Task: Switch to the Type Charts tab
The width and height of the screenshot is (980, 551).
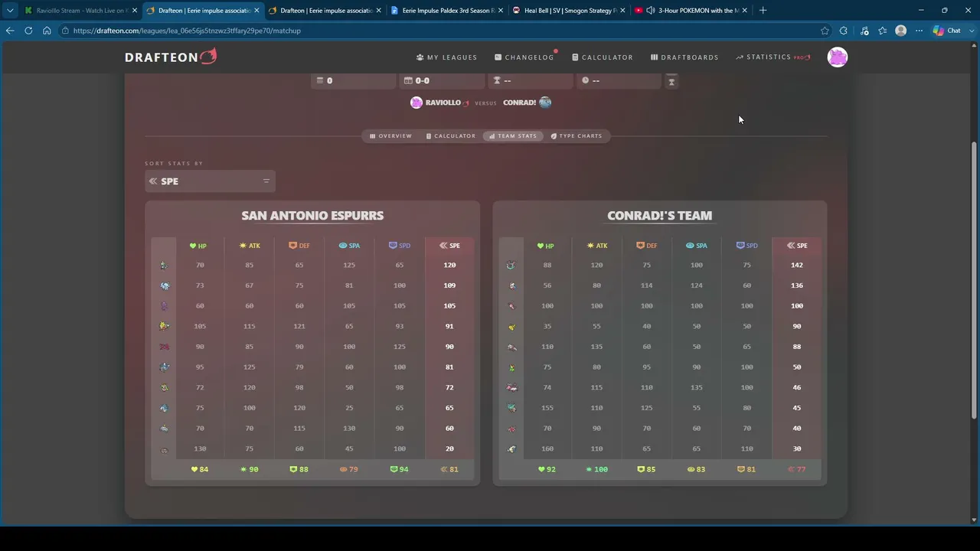Action: point(577,136)
